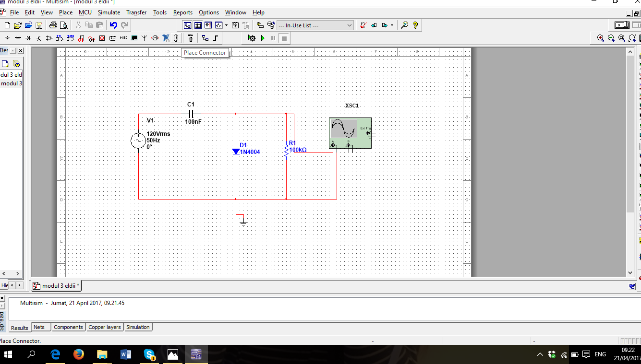
Task: Zoom to selected area
Action: click(x=622, y=38)
